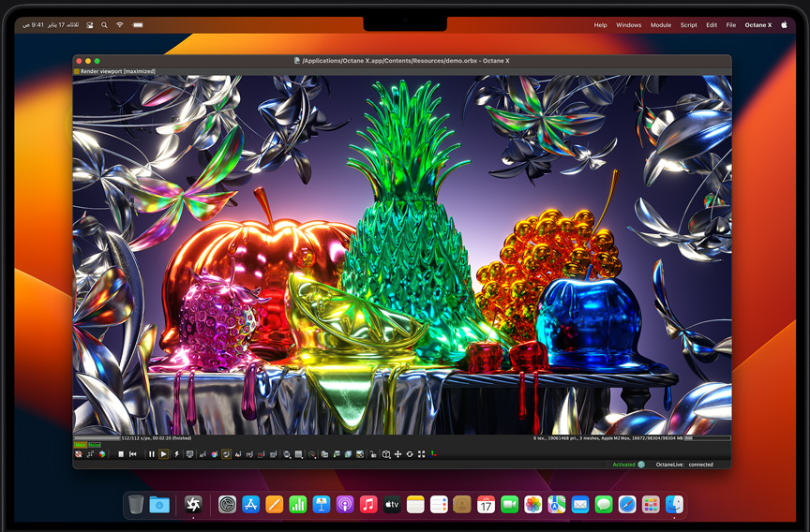810x532 pixels.
Task: Expand the File menu
Action: [730, 25]
